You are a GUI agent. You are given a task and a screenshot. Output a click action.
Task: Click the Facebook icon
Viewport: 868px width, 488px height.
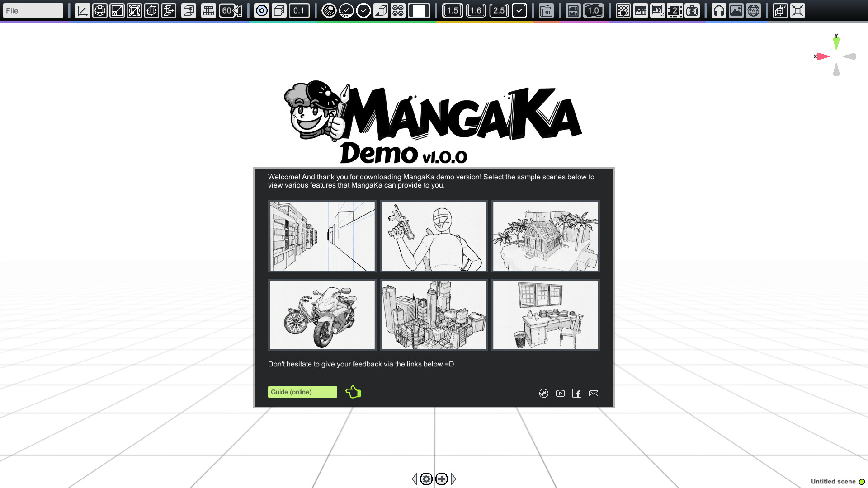(577, 394)
